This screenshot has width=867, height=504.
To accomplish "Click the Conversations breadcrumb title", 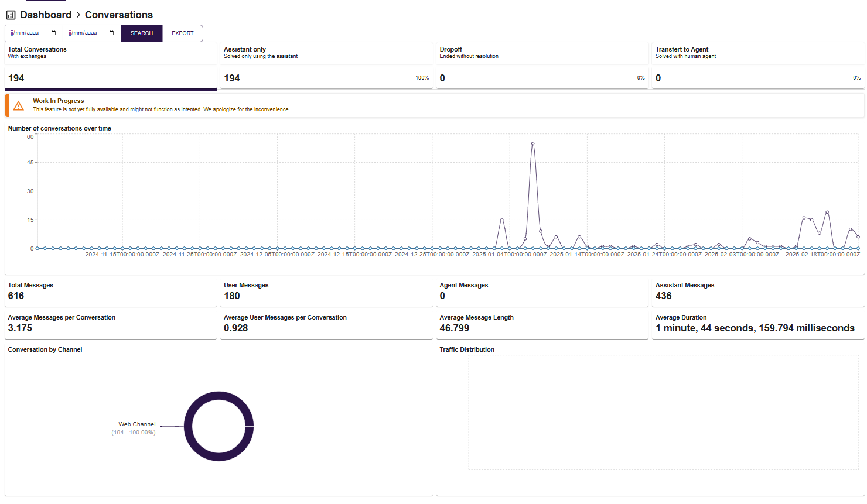I will (x=119, y=15).
